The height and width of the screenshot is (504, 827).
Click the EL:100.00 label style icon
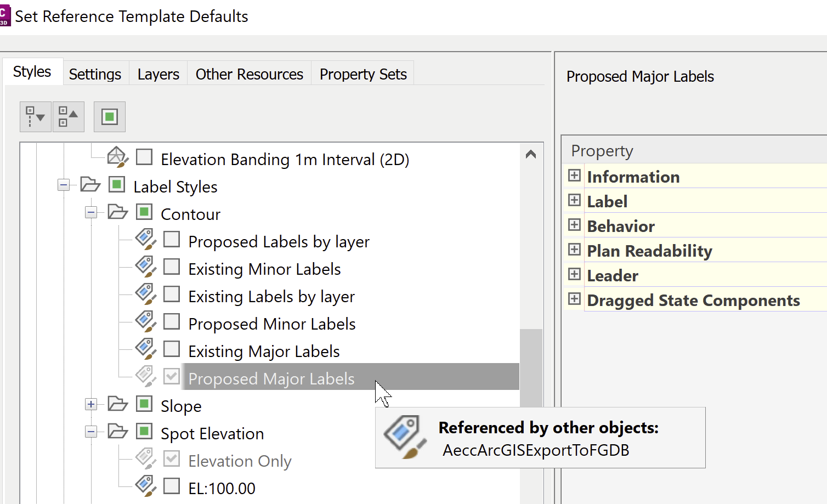tap(146, 486)
